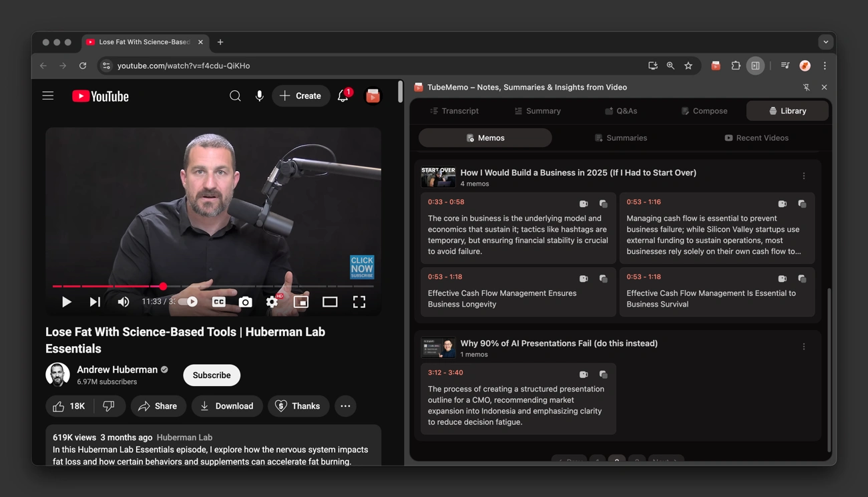Share the Huberman video
This screenshot has width=868, height=497.
158,406
